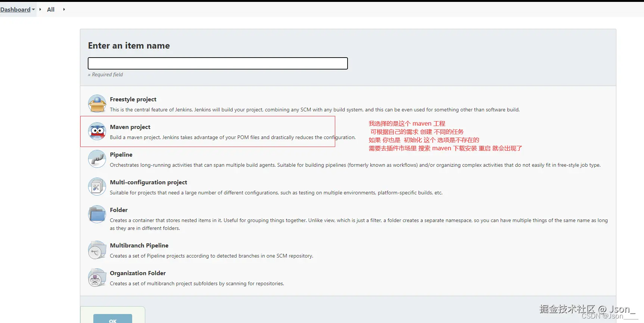Select the Multibranch Pipeline title
This screenshot has width=644, height=323.
[139, 246]
